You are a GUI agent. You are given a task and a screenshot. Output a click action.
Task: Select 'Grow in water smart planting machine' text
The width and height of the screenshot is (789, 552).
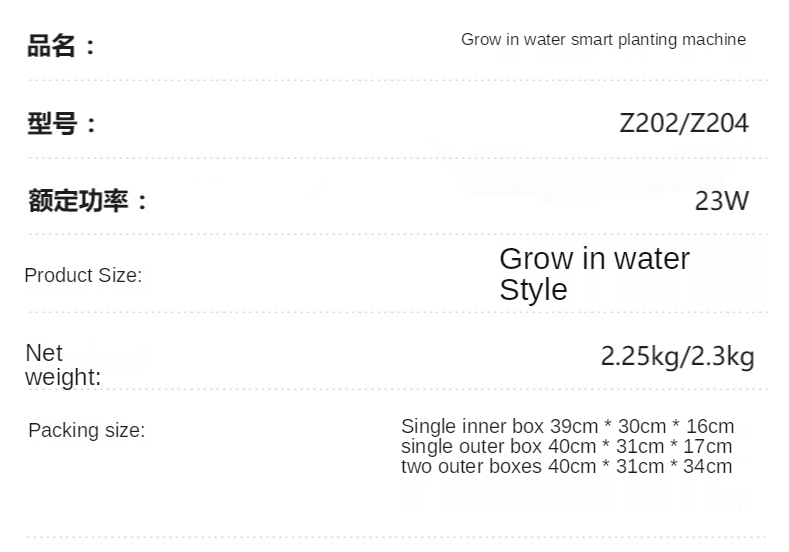pyautogui.click(x=603, y=40)
